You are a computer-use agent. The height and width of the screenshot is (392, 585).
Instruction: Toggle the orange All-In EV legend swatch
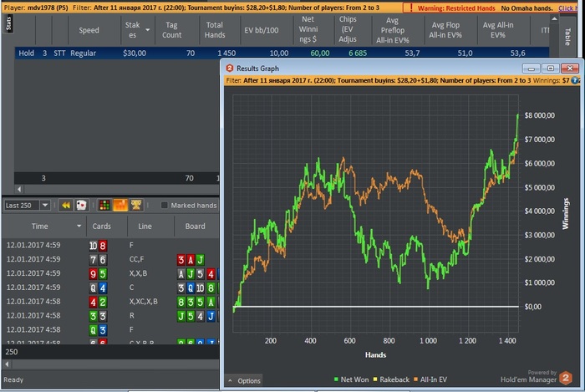415,379
